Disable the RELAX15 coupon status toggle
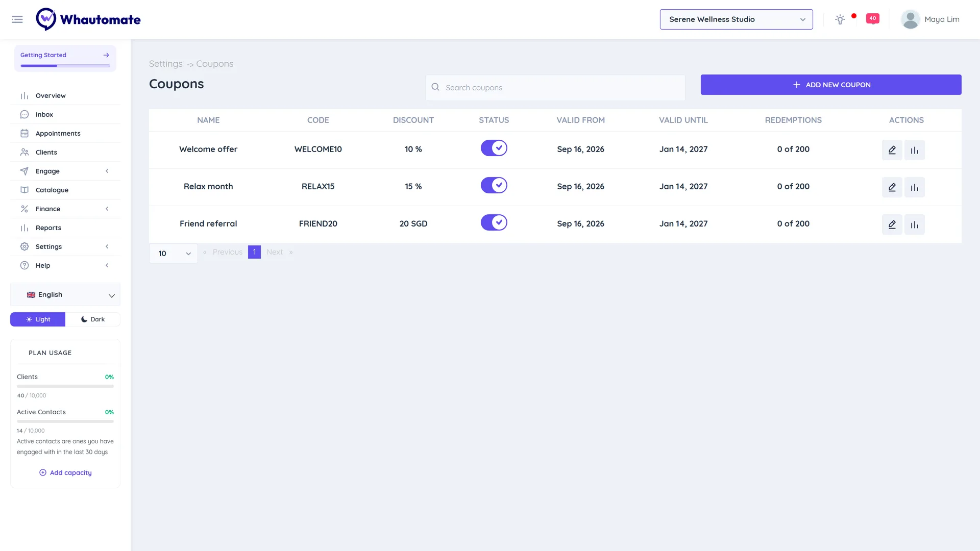 (x=494, y=186)
